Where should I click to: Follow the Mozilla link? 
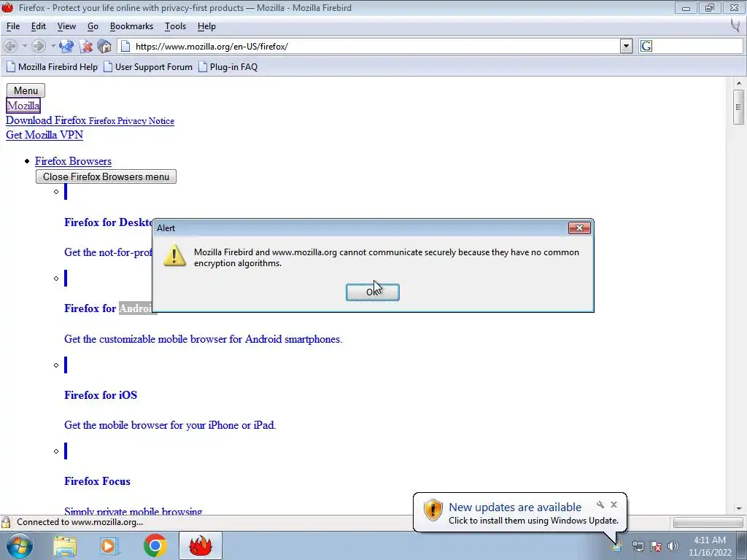coord(23,106)
